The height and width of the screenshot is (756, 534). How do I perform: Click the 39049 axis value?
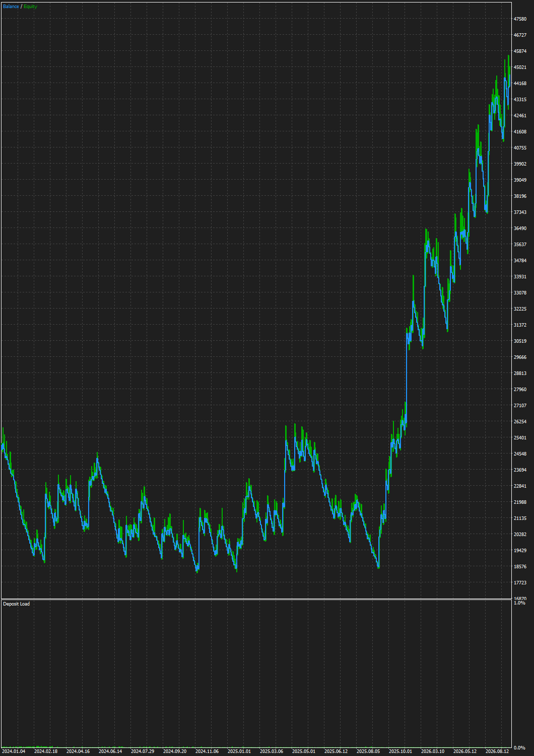point(520,180)
